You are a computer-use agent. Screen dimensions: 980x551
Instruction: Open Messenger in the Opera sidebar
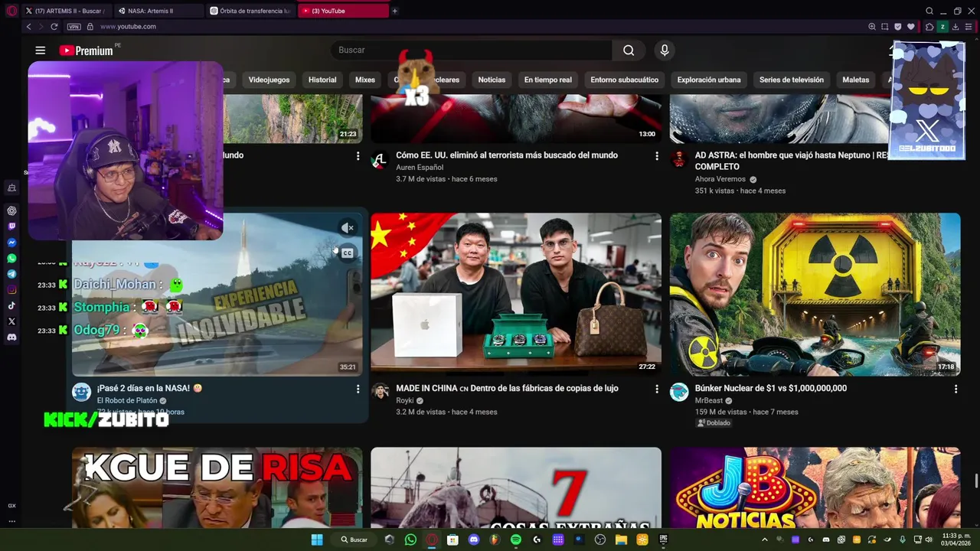(x=11, y=243)
